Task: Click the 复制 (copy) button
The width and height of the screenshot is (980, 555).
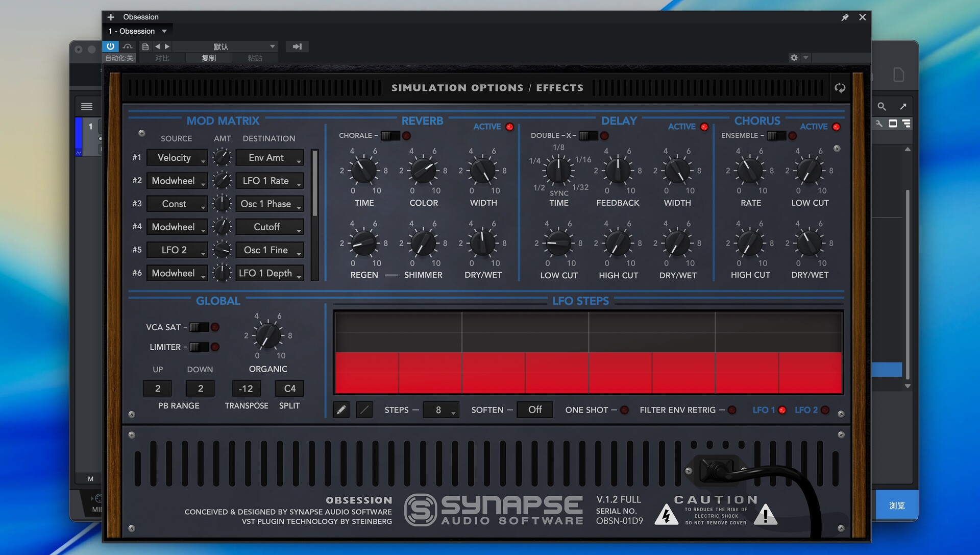Action: click(x=209, y=58)
